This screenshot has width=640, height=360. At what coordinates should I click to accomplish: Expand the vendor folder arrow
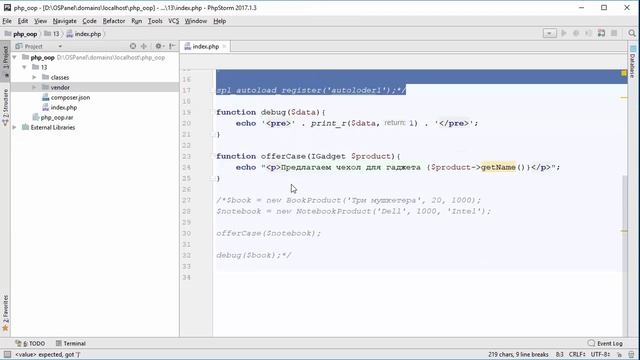(x=34, y=87)
